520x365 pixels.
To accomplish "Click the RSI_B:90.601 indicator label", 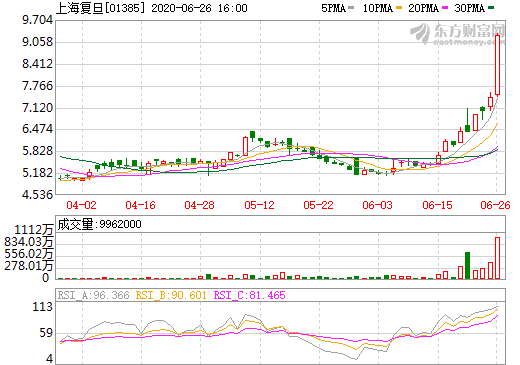I will 171,295.
